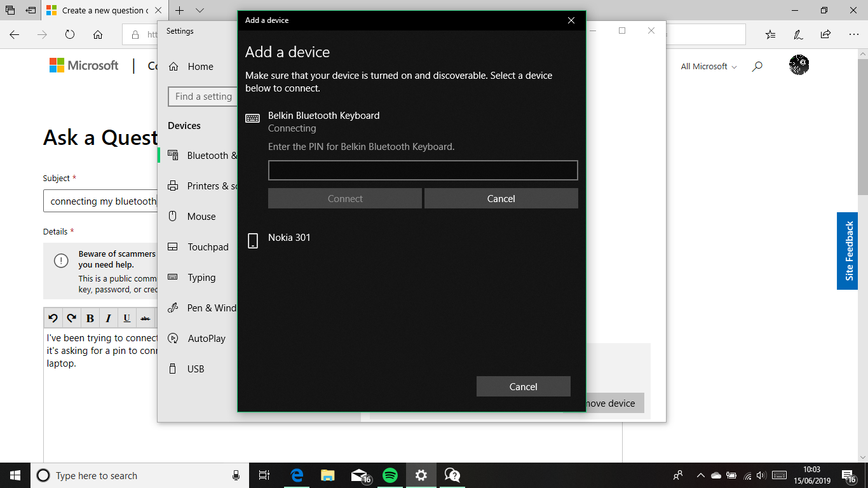Refresh the Edge page
This screenshot has width=868, height=488.
[x=70, y=35]
